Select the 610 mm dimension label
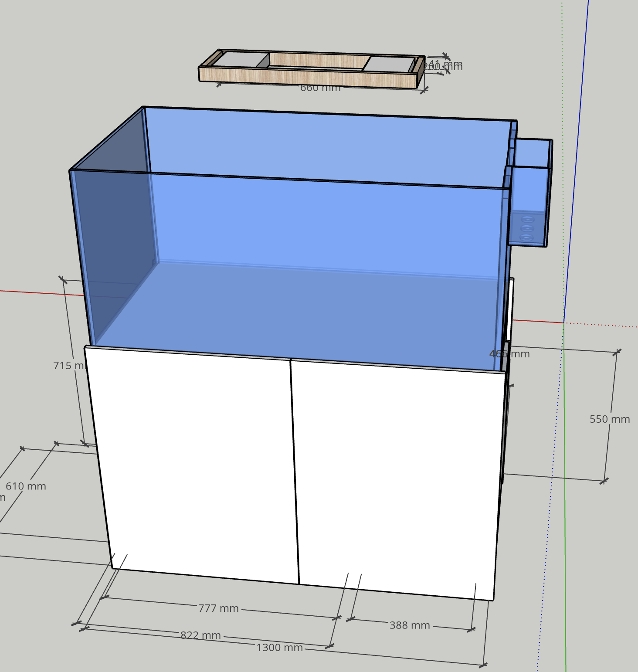This screenshot has width=638, height=672. coord(26,486)
